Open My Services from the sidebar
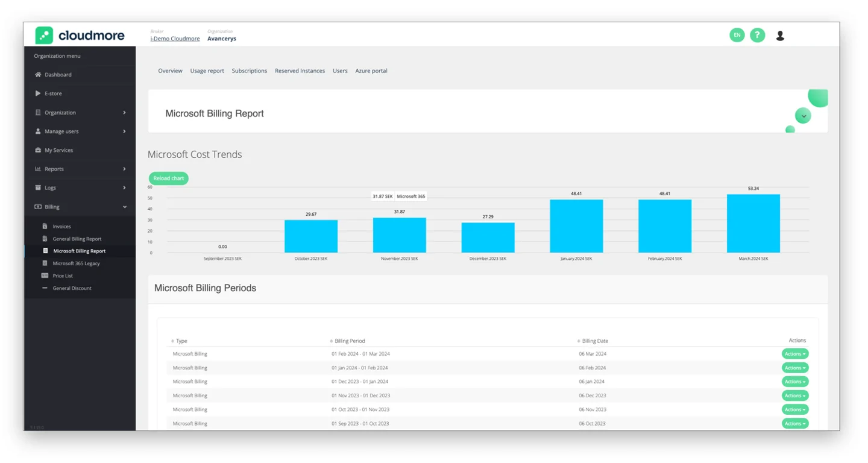This screenshot has width=868, height=463. click(x=37, y=150)
